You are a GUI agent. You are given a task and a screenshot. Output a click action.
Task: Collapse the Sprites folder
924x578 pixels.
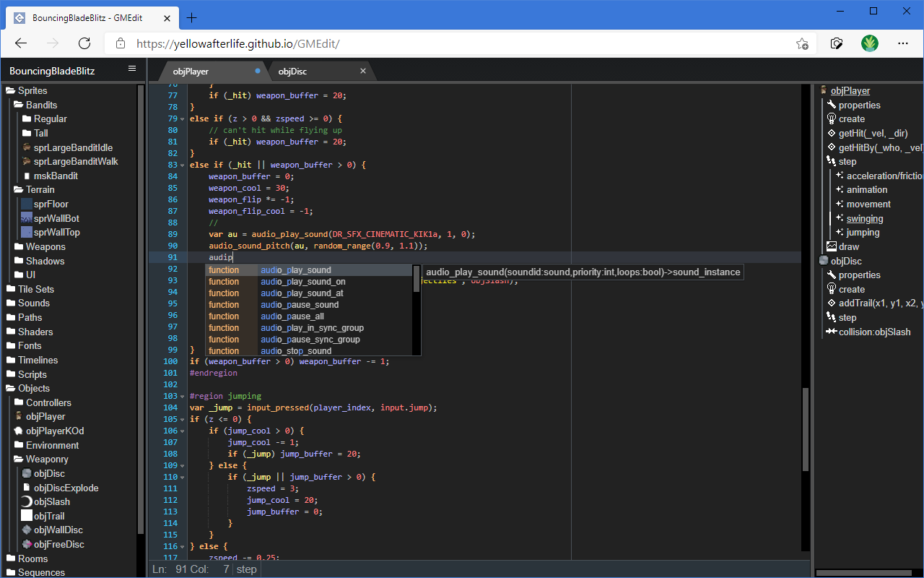click(x=32, y=91)
